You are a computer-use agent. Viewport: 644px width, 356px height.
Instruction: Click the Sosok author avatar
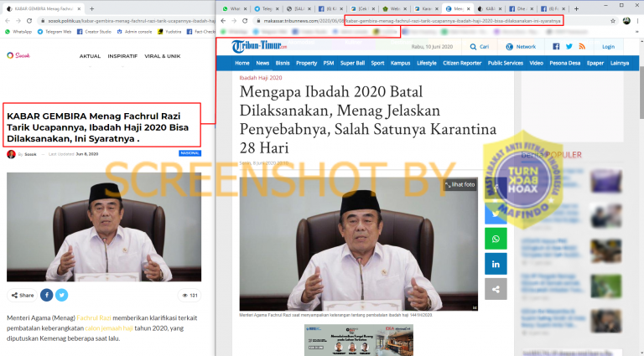pos(11,154)
